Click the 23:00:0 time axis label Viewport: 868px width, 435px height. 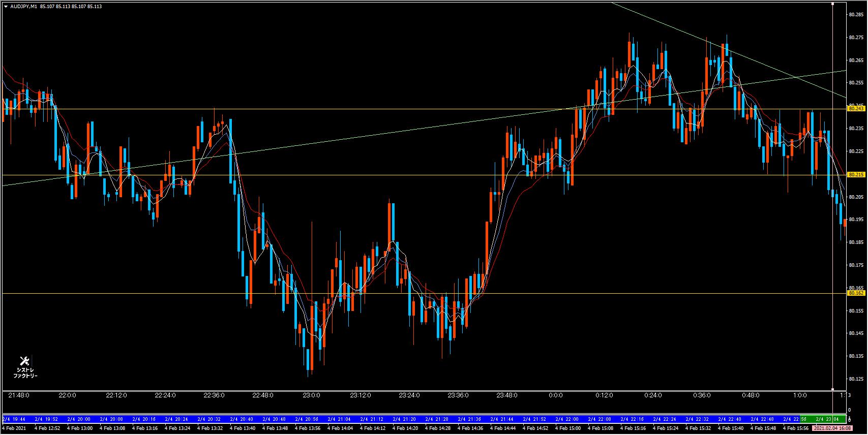coord(311,395)
